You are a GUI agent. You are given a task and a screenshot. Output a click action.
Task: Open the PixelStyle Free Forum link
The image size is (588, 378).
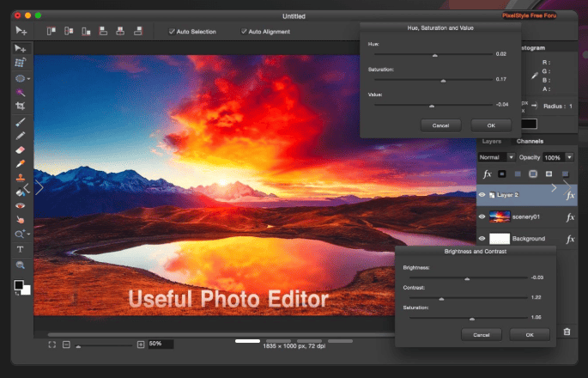click(x=529, y=15)
